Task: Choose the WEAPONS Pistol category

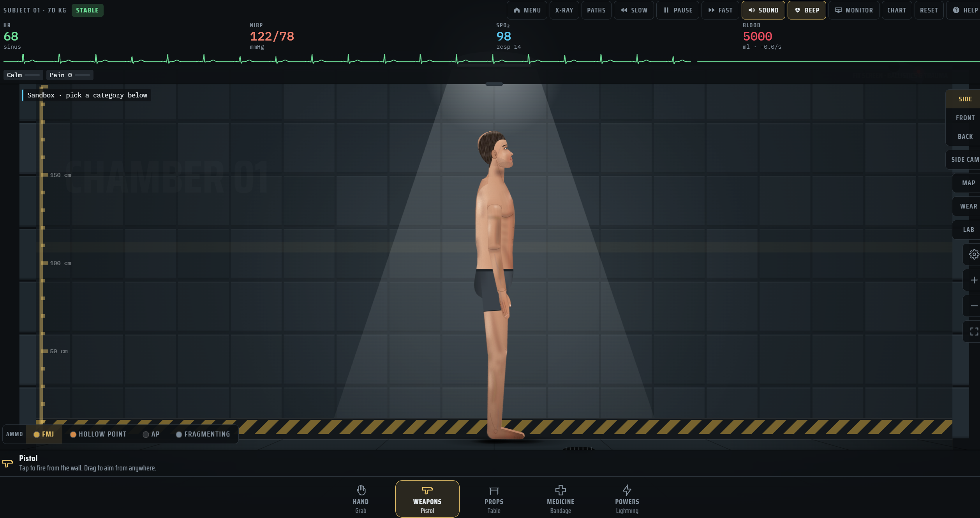Action: [427, 499]
